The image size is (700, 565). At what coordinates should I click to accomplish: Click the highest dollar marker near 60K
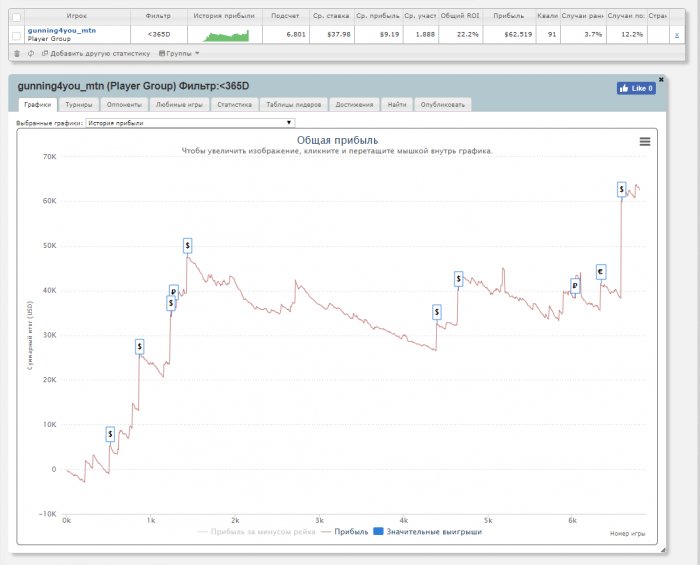(622, 188)
